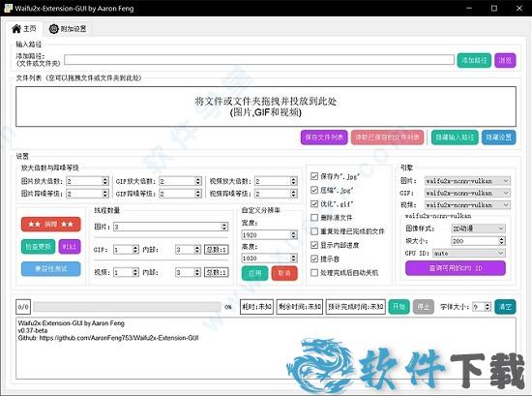532x396 pixels.
Task: Focus the 添加路径 input path field
Action: (259, 60)
